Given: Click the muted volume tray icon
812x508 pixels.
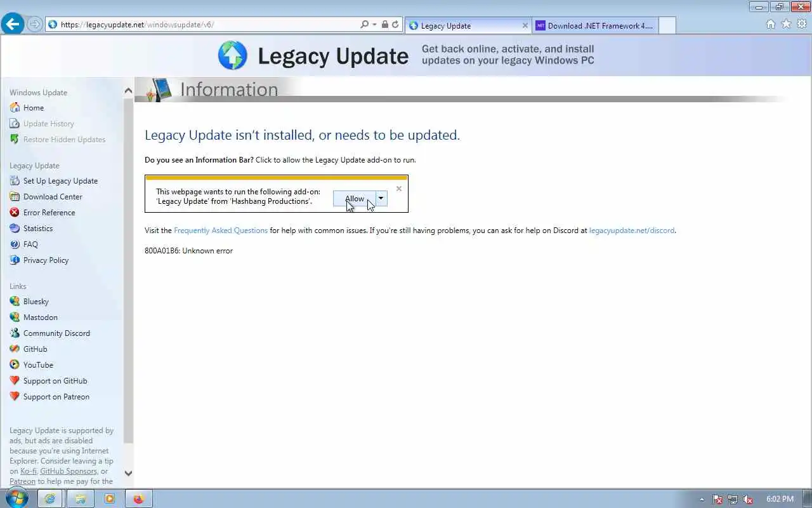Looking at the screenshot, I should [748, 499].
